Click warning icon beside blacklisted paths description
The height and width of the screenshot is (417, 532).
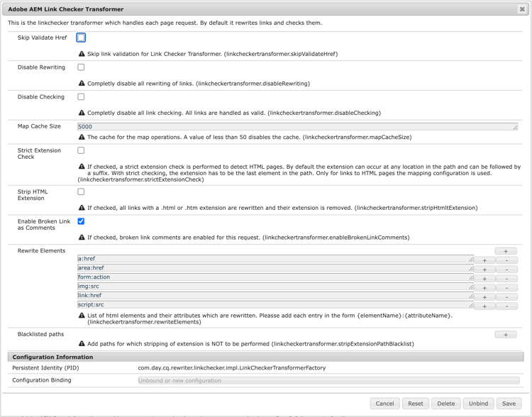tap(82, 344)
